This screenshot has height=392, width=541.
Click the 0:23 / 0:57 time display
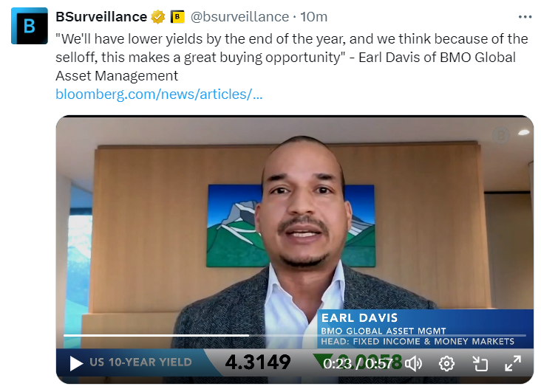358,364
